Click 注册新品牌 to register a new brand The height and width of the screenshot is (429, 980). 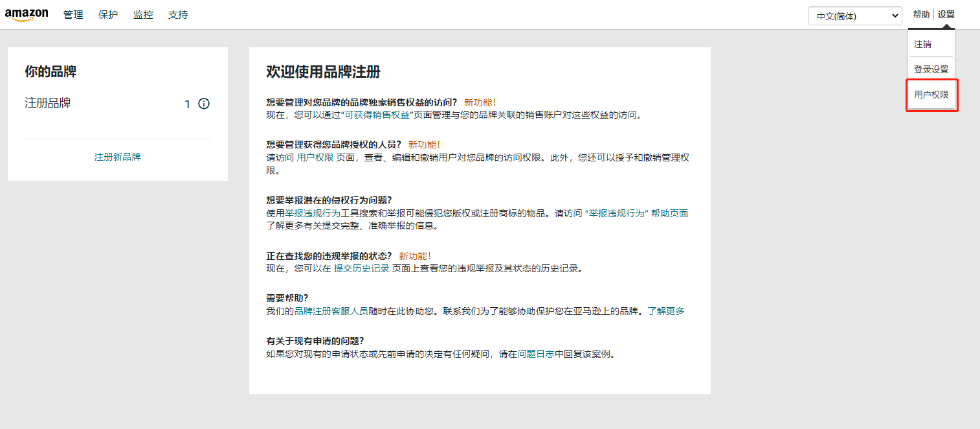point(117,156)
